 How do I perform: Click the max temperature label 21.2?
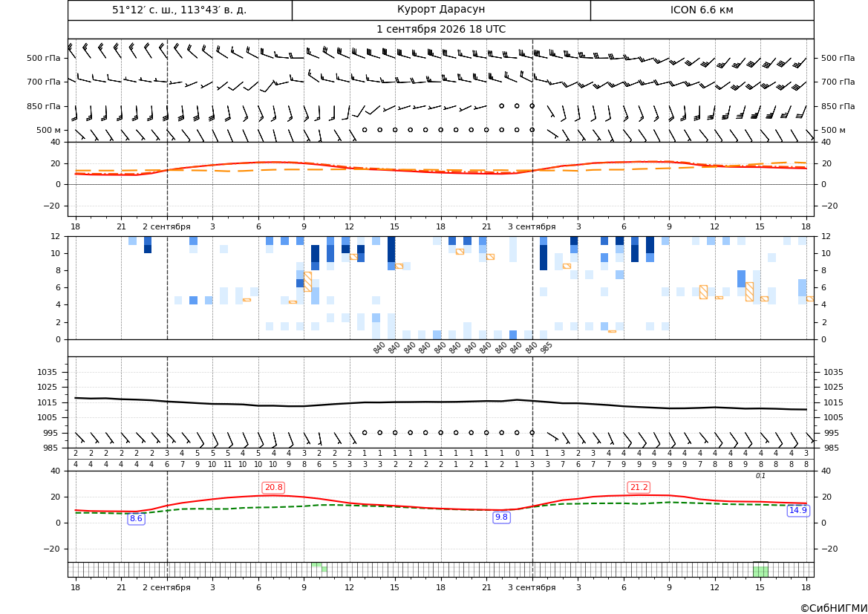639,487
